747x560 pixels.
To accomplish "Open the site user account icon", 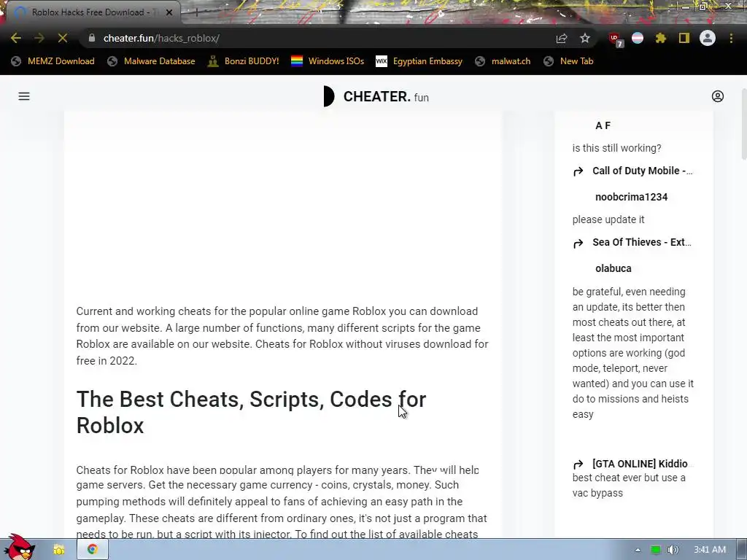I will 718,96.
